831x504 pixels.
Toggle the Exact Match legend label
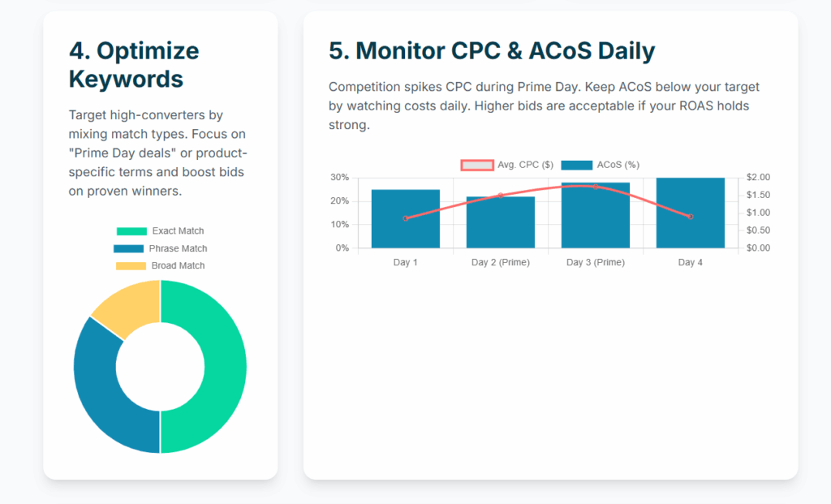pos(178,231)
